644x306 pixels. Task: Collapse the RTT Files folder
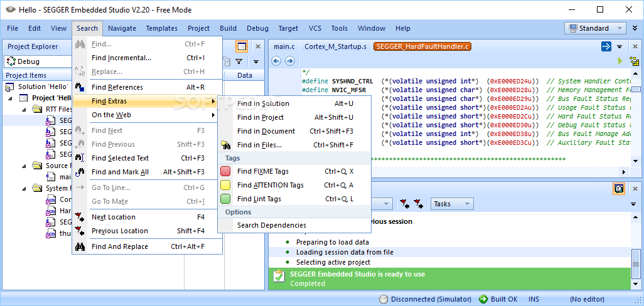(24, 110)
